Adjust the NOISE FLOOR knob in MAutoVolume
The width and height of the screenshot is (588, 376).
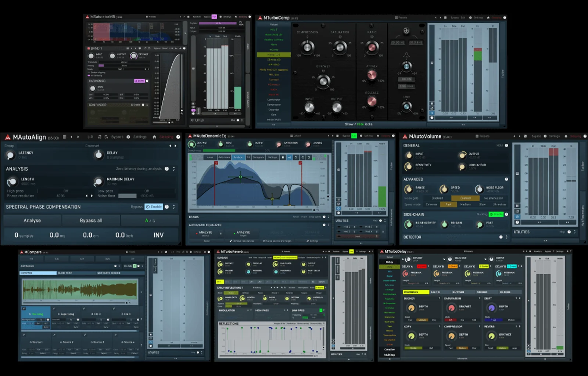(479, 189)
